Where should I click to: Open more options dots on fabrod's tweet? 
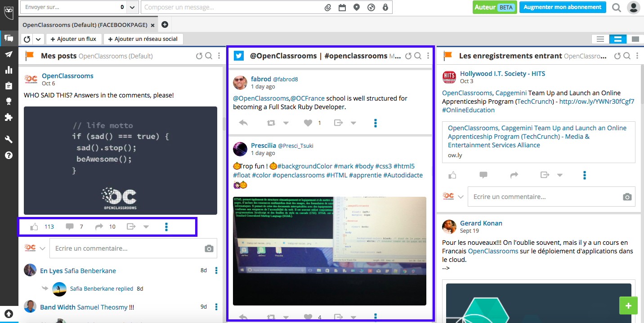click(376, 123)
